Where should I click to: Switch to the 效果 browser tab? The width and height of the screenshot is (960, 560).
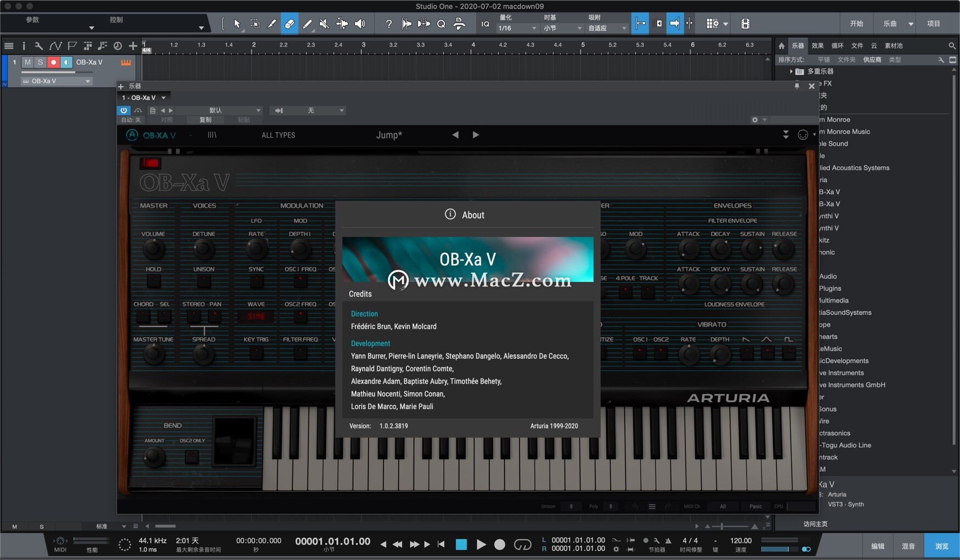click(817, 46)
